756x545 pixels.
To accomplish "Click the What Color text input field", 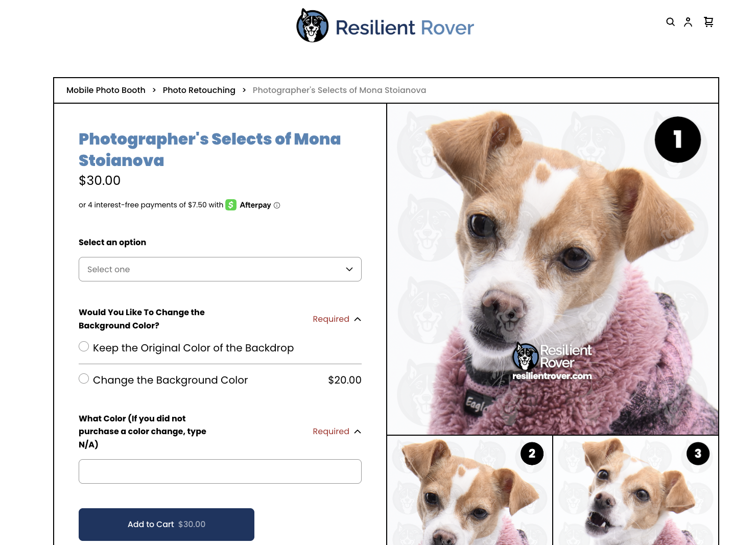I will point(220,471).
